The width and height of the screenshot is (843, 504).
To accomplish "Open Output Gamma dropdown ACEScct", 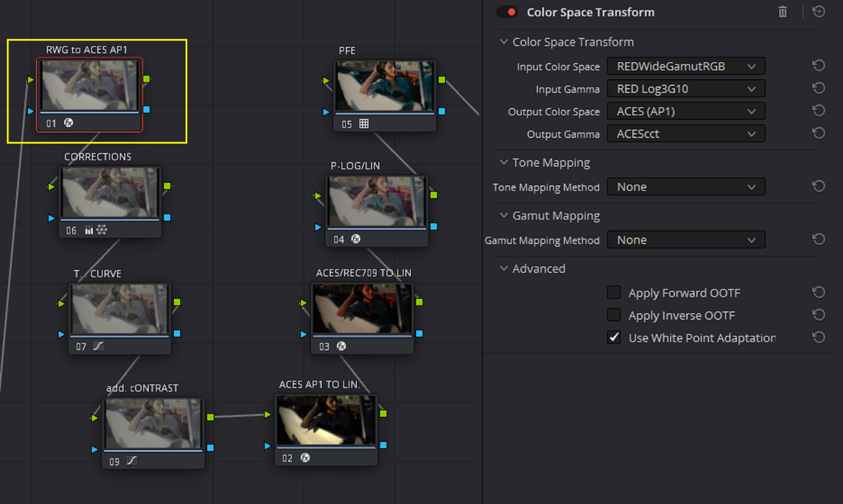I will pyautogui.click(x=686, y=133).
